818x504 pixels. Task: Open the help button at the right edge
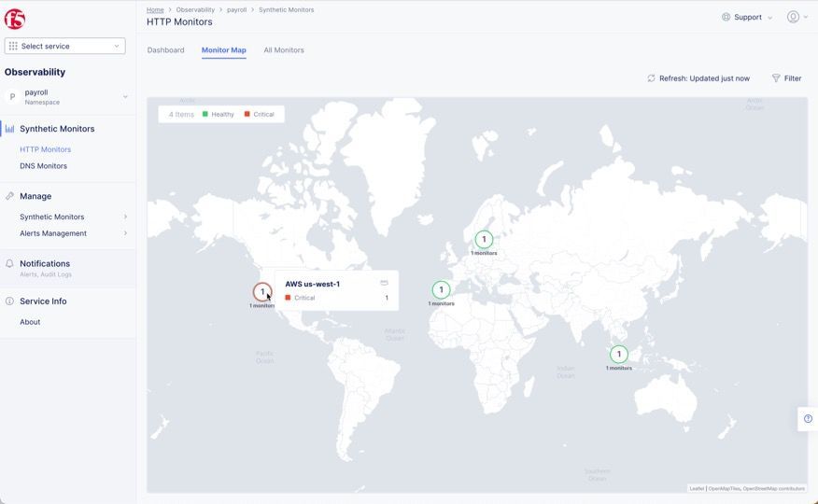tap(808, 418)
